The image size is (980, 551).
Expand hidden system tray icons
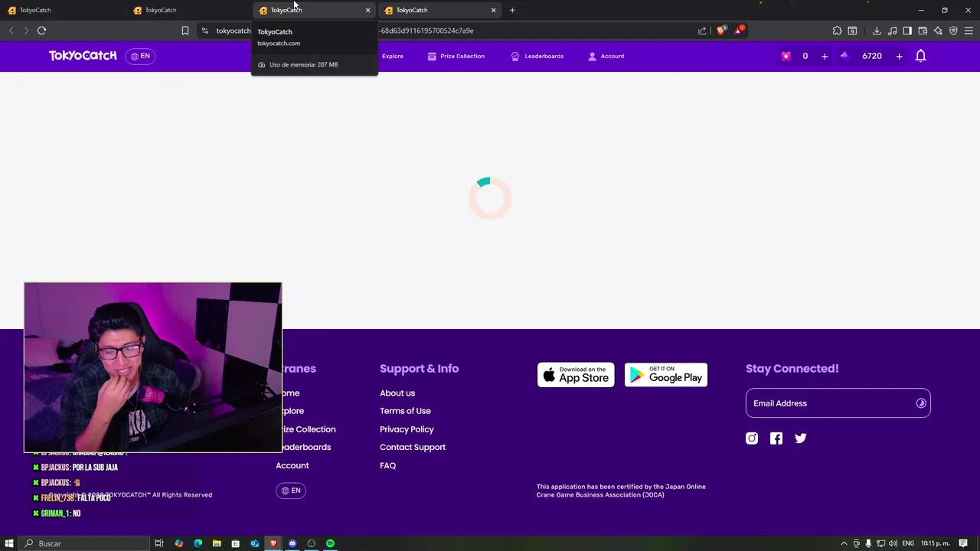(x=844, y=543)
